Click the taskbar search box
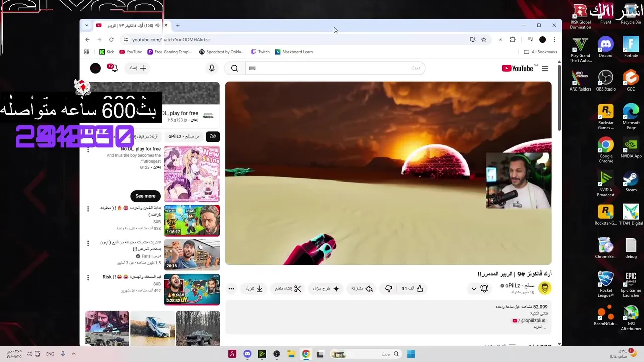This screenshot has width=644, height=362. point(365,354)
